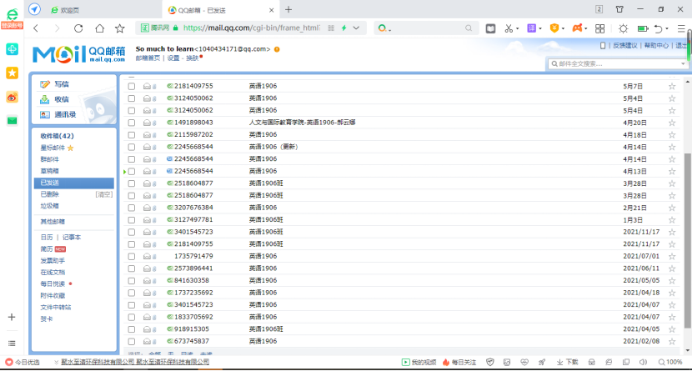Go to the browser home page icon
Viewport: 693px width, 371px height.
point(99,29)
